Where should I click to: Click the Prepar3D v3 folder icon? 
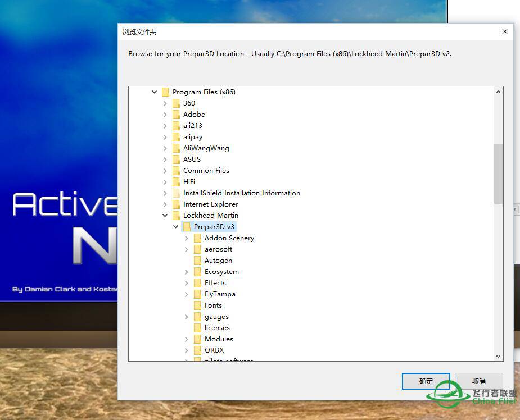(x=187, y=227)
